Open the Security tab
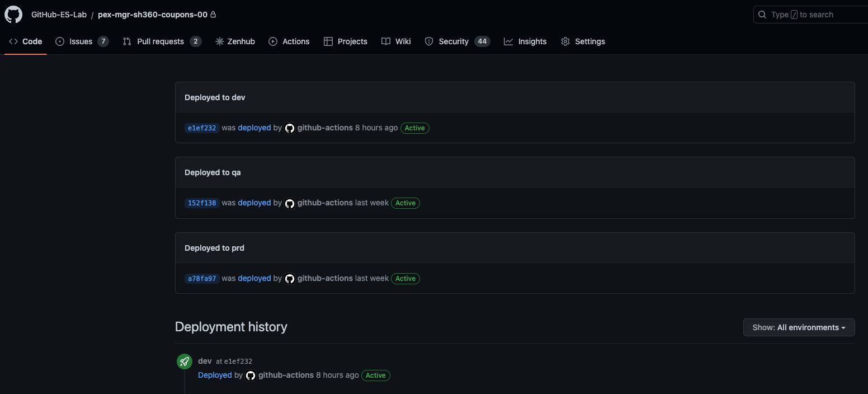868x394 pixels. 457,41
